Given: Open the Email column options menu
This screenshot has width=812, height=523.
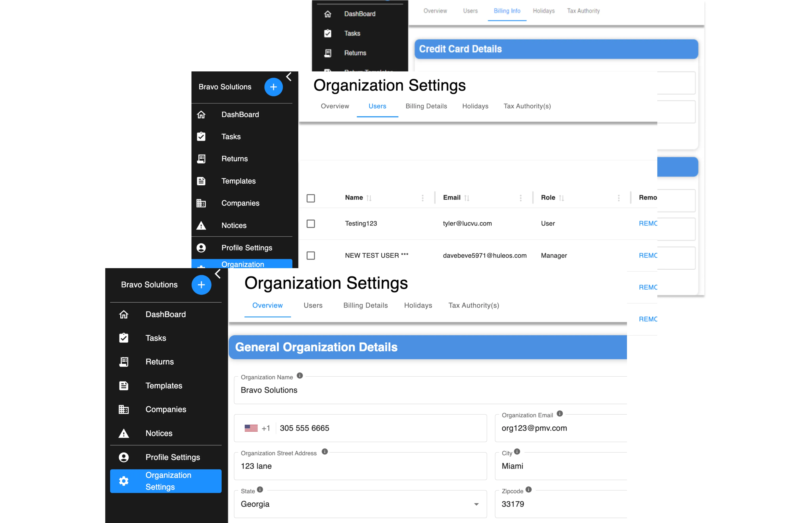Looking at the screenshot, I should [x=521, y=198].
